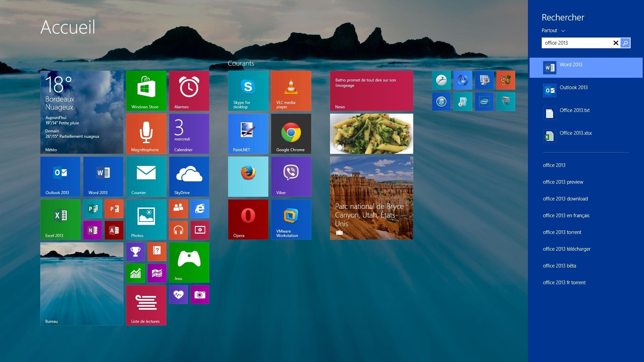The height and width of the screenshot is (362, 644).
Task: Open the Windows Store tile
Action: [146, 91]
